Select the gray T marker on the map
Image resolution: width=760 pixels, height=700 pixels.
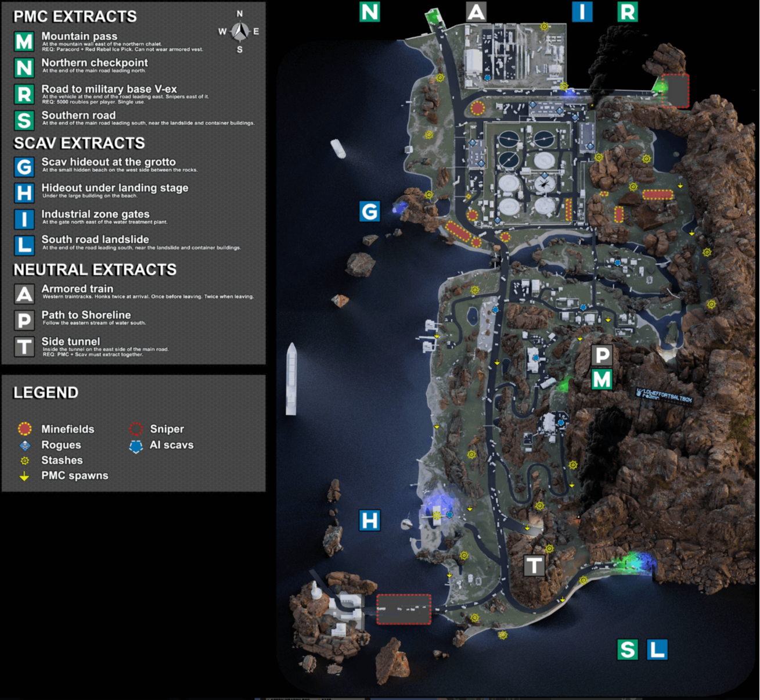click(534, 565)
